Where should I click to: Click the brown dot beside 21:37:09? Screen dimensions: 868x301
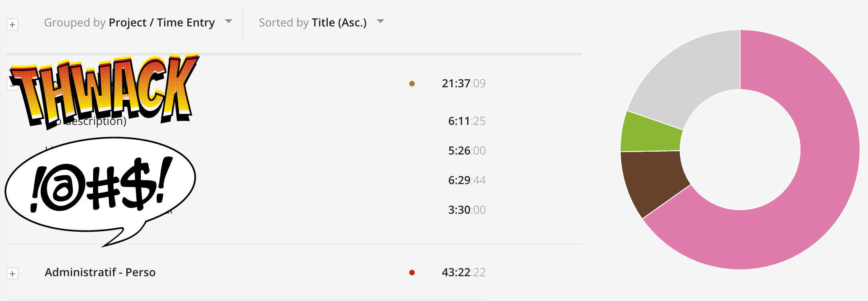[x=412, y=84]
